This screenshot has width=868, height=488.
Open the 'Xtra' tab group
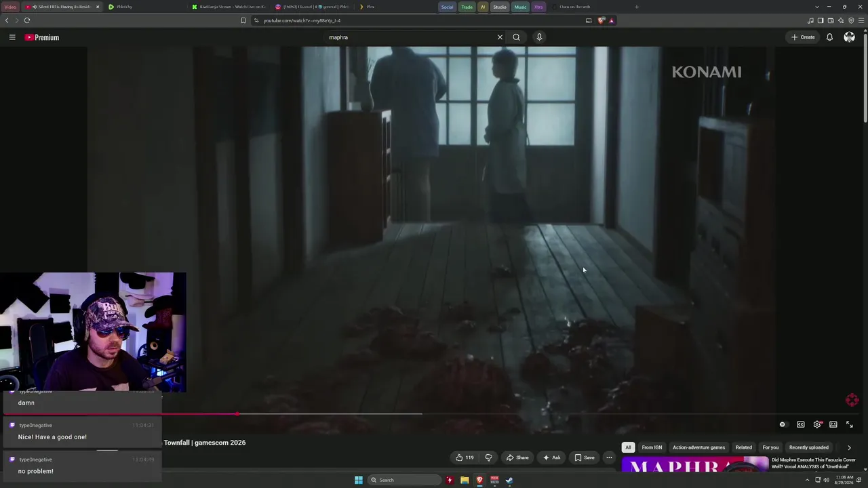[538, 7]
